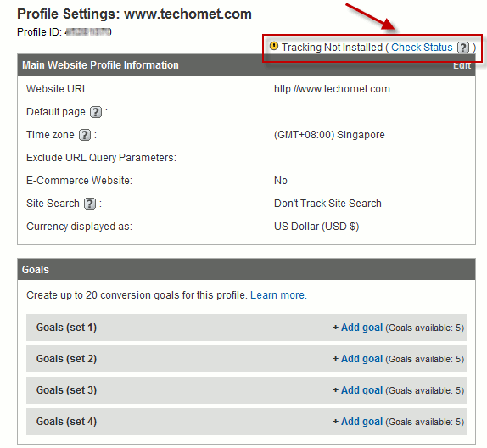Click the US Dollar (USD $) value
This screenshot has height=448, width=487.
click(316, 227)
